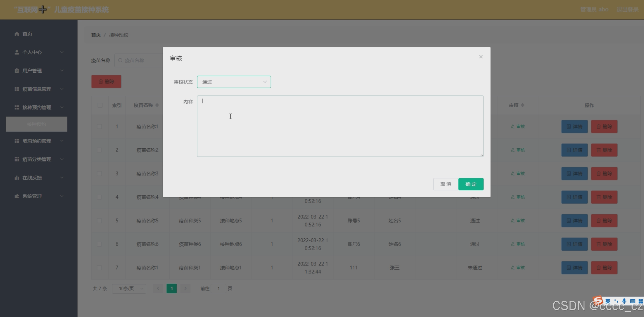Click the briefcase icon beside 系统管理
This screenshot has height=317, width=644.
17,196
